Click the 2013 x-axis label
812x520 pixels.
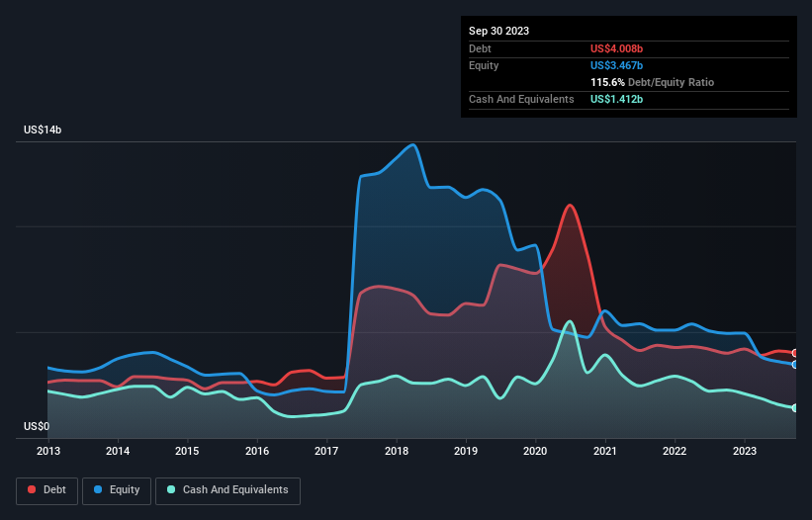(x=48, y=451)
